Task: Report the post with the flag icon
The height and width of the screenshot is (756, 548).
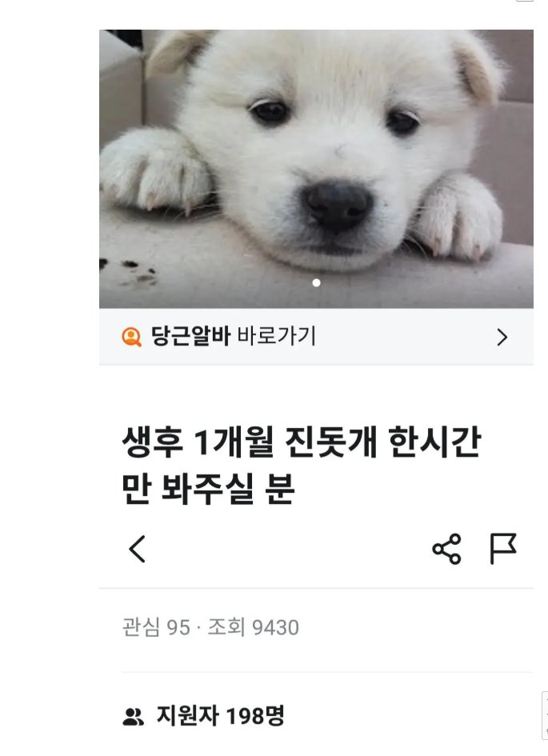Action: click(x=503, y=549)
